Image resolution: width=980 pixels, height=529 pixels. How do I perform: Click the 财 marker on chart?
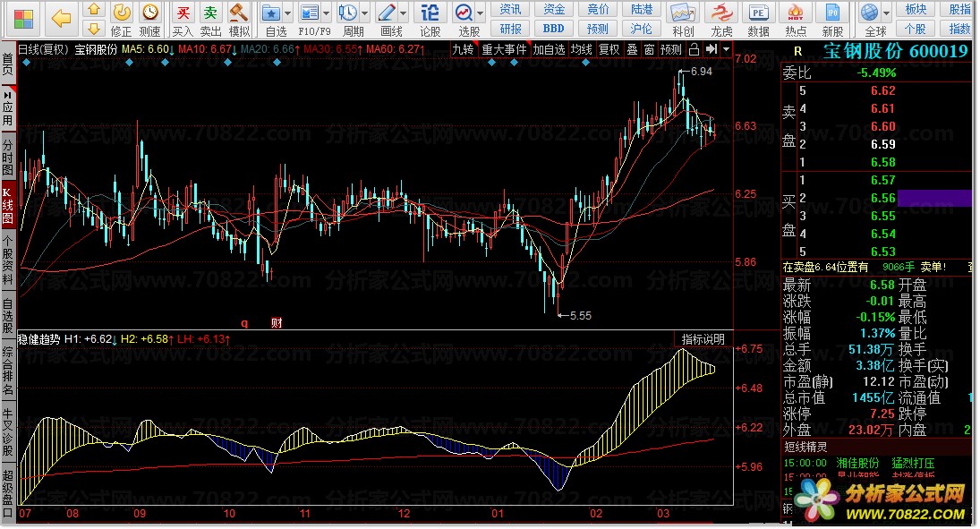point(277,322)
